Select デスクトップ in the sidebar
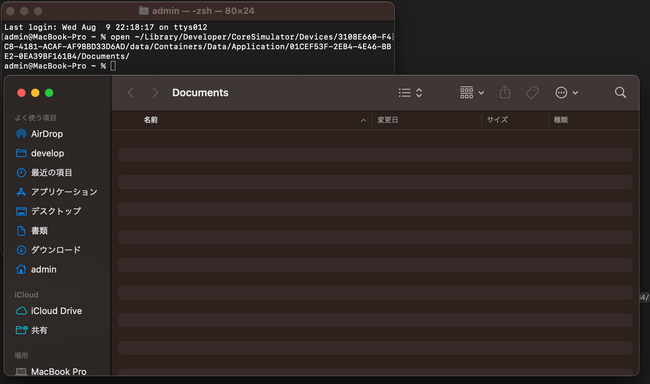650x384 pixels. click(x=57, y=211)
